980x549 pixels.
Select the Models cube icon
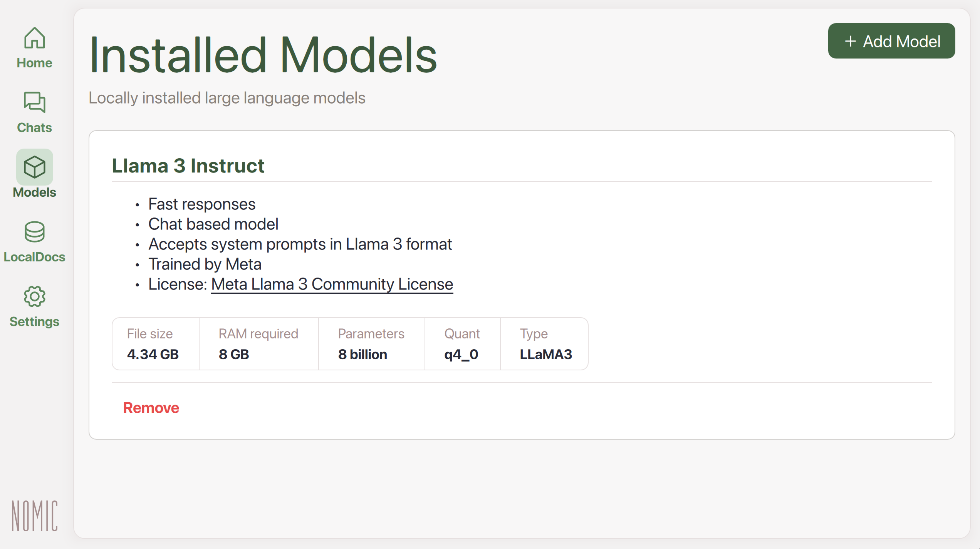tap(35, 167)
